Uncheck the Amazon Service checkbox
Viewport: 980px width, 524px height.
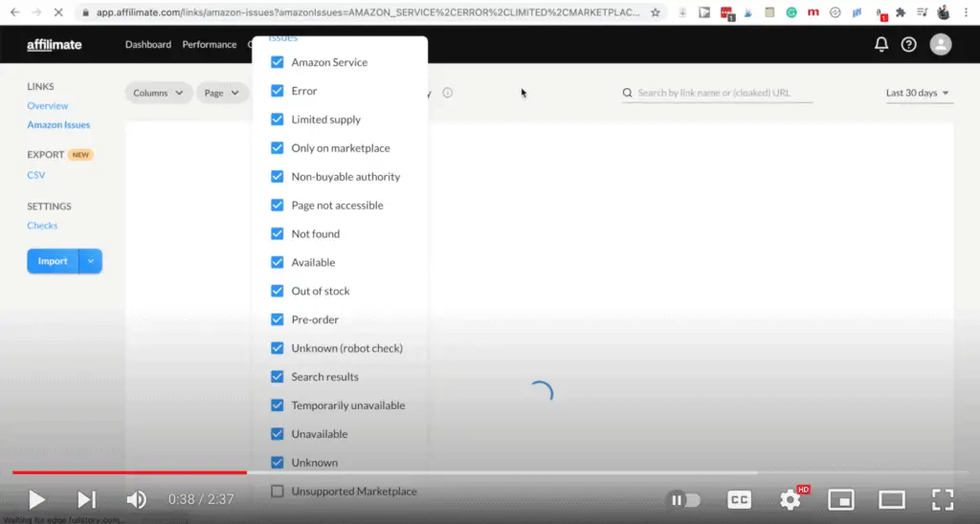pos(277,62)
